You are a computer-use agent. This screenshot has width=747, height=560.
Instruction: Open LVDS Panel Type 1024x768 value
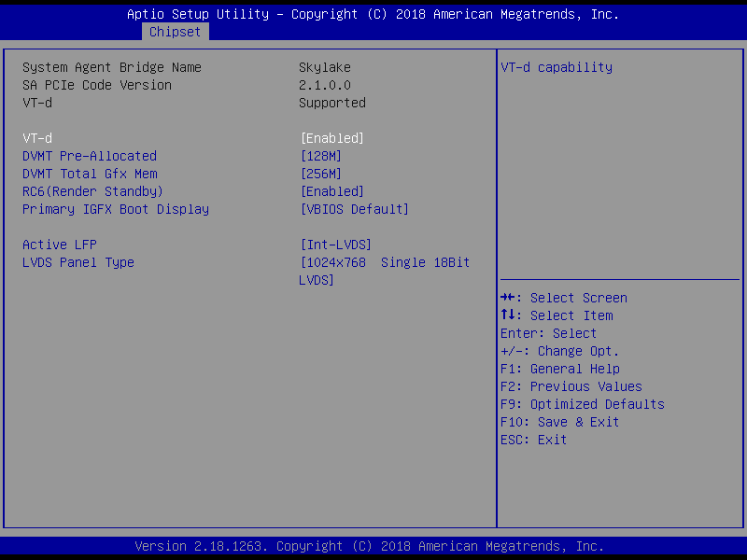pos(384,263)
